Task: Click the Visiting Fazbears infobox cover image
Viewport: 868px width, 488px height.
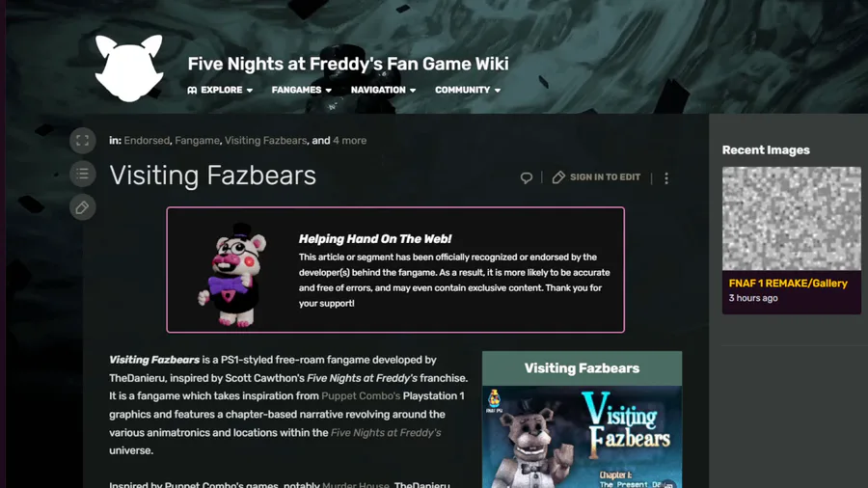Action: 582,437
